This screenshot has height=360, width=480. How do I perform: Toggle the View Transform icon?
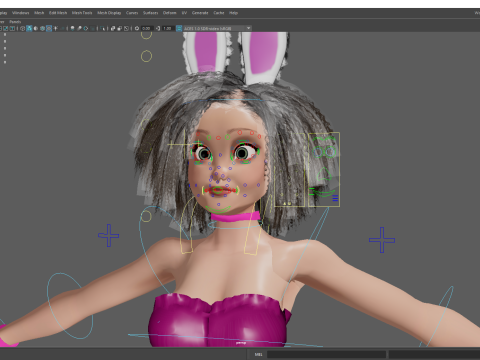coord(179,28)
